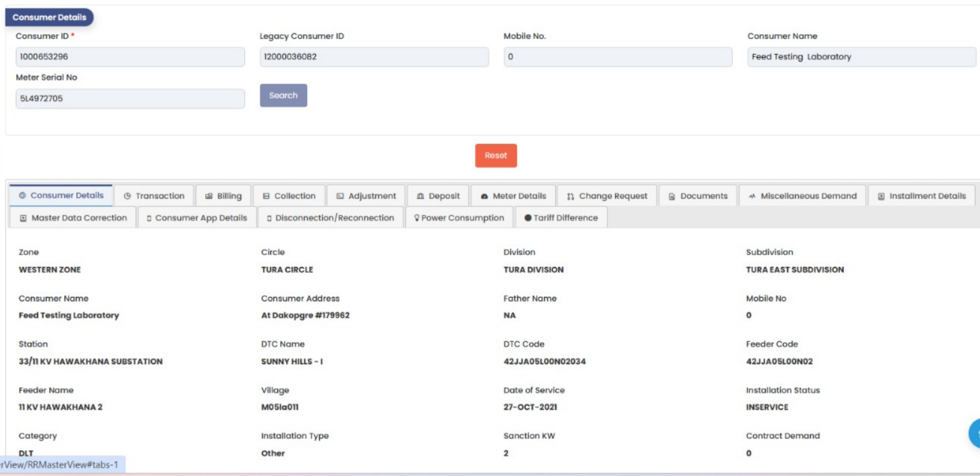The image size is (980, 476).
Task: Click the Sanction KW label
Action: tap(529, 436)
